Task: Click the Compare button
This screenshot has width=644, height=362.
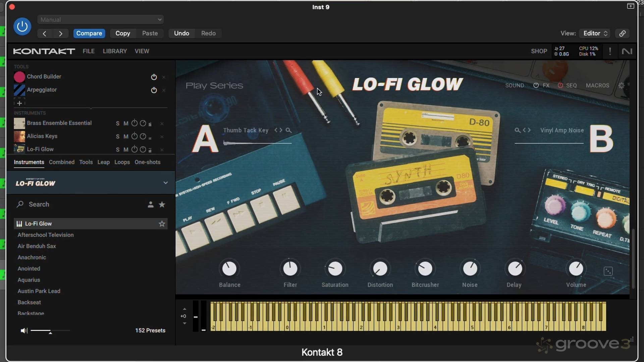Action: coord(89,34)
